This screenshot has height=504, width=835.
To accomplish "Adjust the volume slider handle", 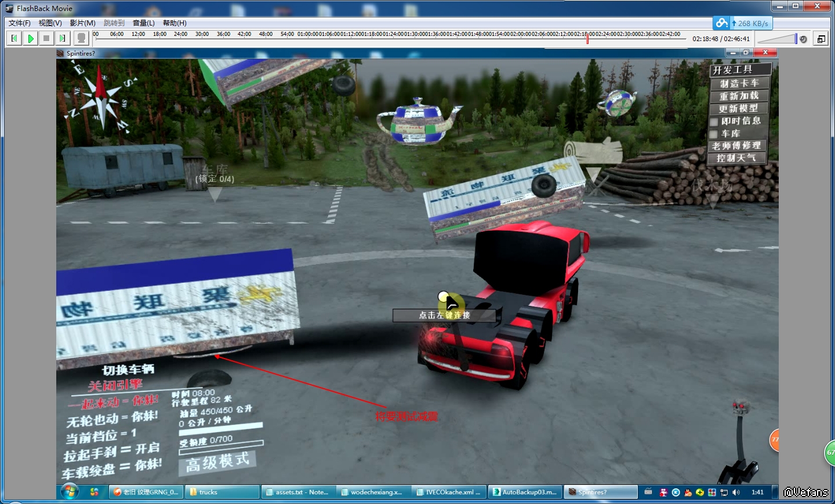I will pos(796,39).
